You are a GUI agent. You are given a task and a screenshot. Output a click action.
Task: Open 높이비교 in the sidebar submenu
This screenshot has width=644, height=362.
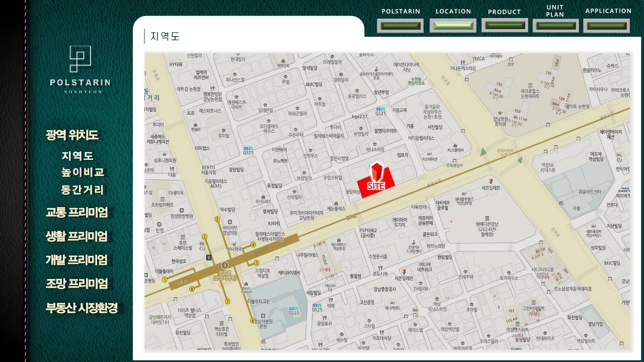point(83,172)
